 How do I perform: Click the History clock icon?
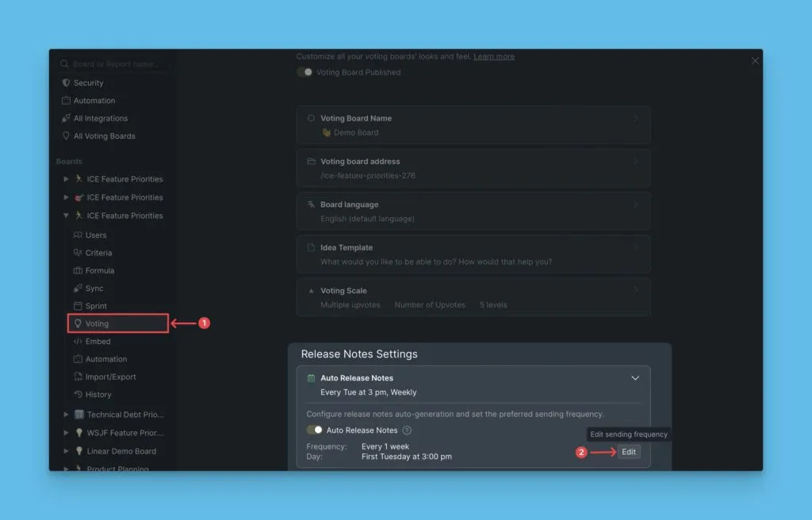click(x=78, y=395)
